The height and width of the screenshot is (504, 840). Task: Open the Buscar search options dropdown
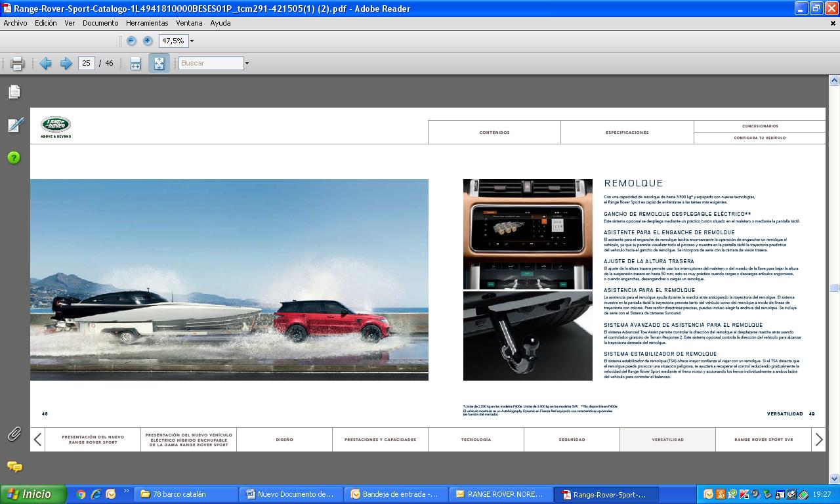pyautogui.click(x=247, y=64)
